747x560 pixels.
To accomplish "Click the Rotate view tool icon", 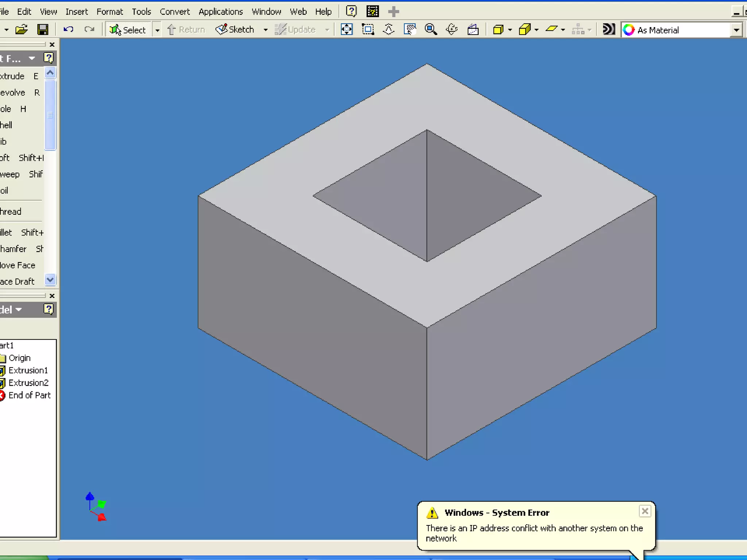I will point(452,30).
